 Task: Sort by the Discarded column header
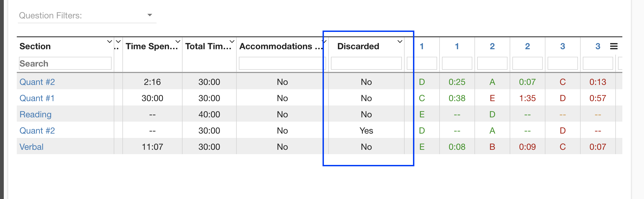358,46
